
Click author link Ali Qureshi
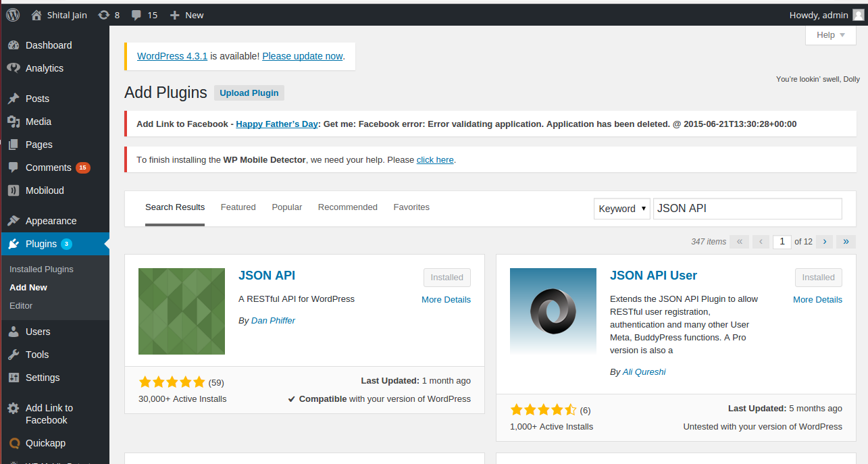coord(644,371)
